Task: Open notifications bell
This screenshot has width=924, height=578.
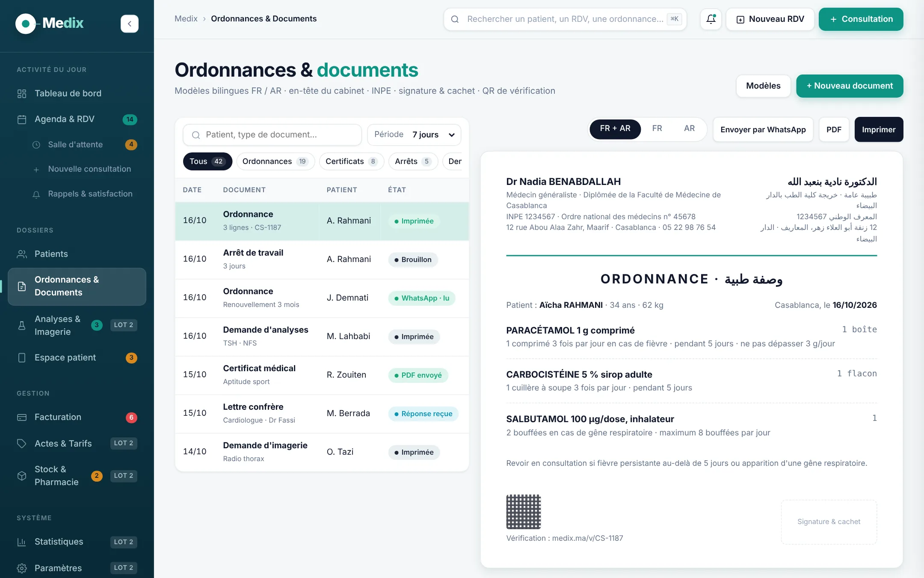Action: (711, 19)
